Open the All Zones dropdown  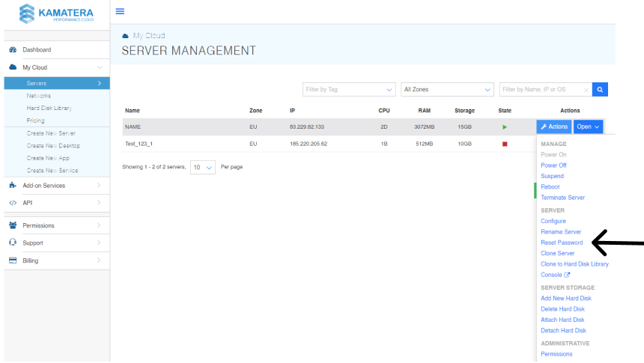click(x=447, y=90)
